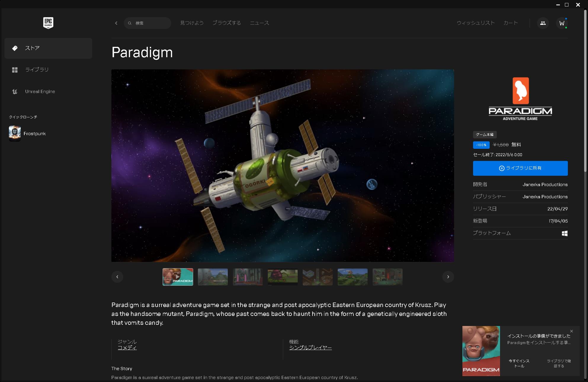This screenshot has width=588, height=382.
Task: Select the Paradigm trailer video thumbnail
Action: pyautogui.click(x=178, y=277)
